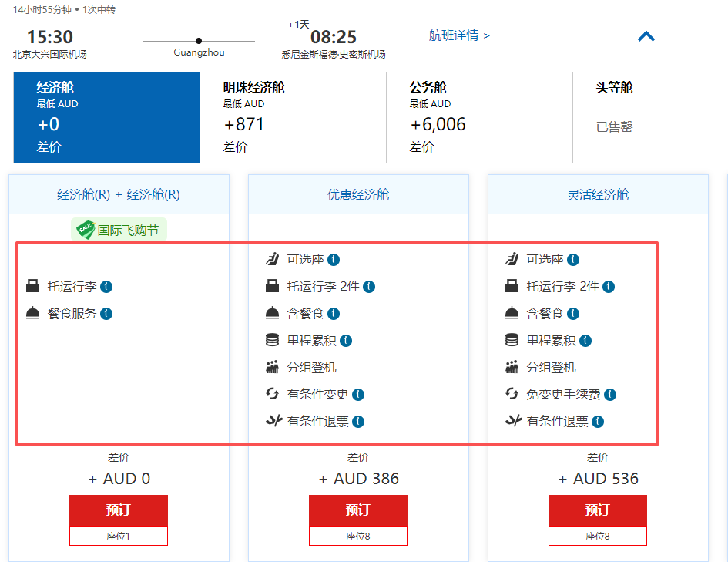The width and height of the screenshot is (728, 562).
Task: Open 航班详情 flight details link
Action: (459, 35)
